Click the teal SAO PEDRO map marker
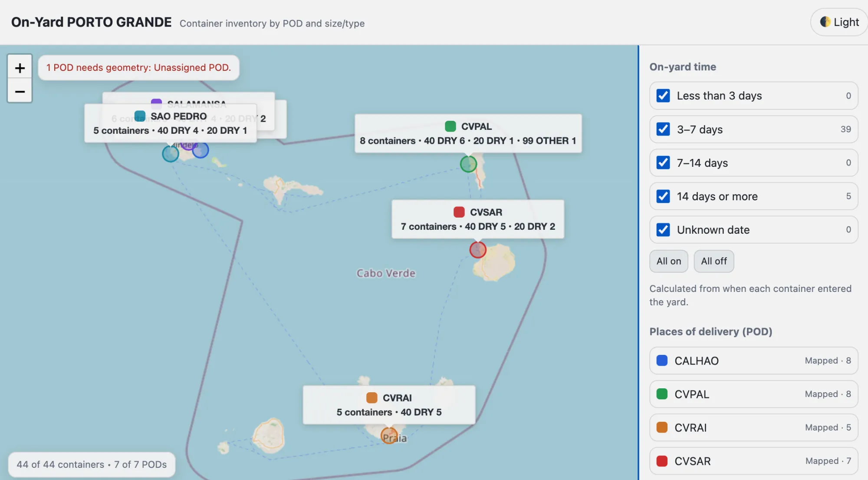The image size is (868, 480). click(171, 153)
